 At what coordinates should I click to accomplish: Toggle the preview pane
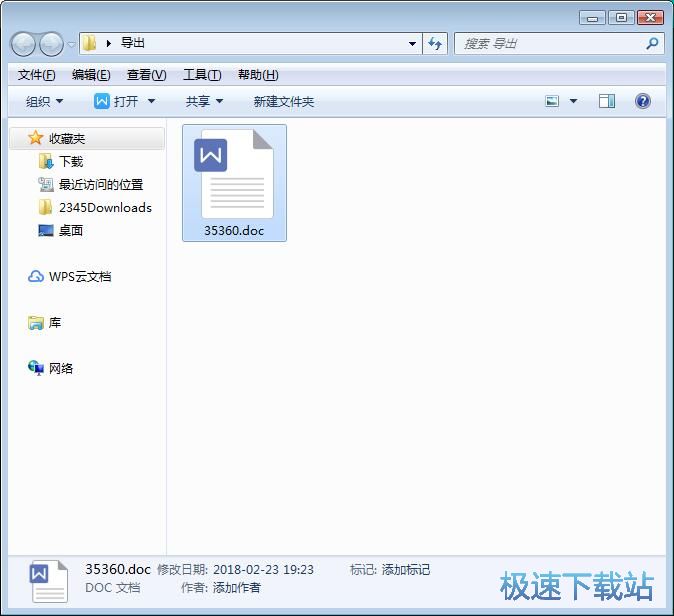click(x=607, y=101)
